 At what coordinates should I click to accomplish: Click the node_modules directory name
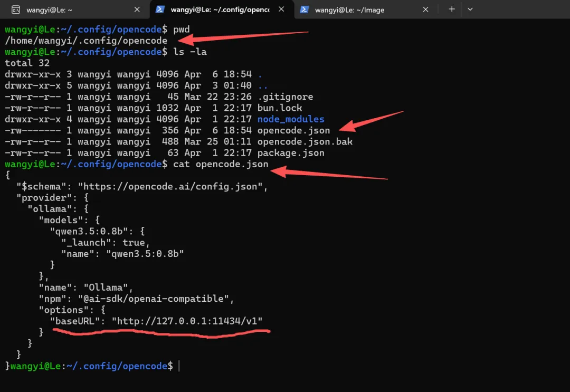coord(291,119)
